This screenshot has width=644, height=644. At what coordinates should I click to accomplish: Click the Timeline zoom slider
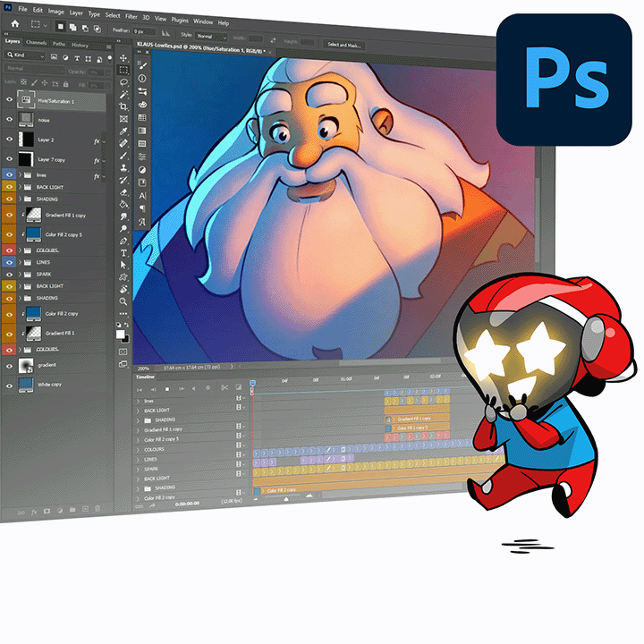pyautogui.click(x=286, y=499)
